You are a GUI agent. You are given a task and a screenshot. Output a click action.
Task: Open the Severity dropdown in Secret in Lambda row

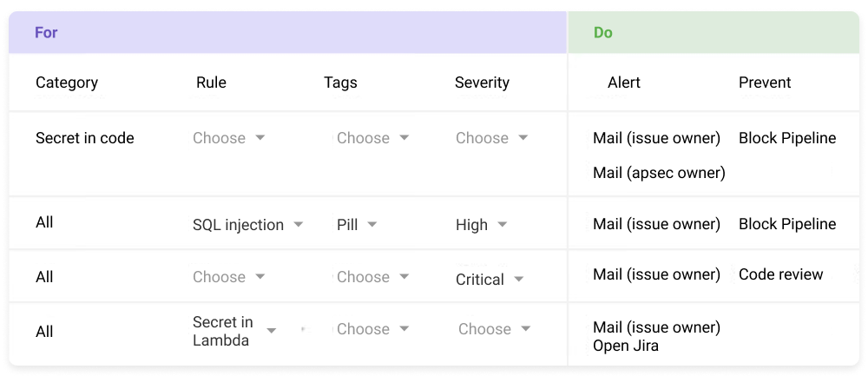(x=494, y=329)
